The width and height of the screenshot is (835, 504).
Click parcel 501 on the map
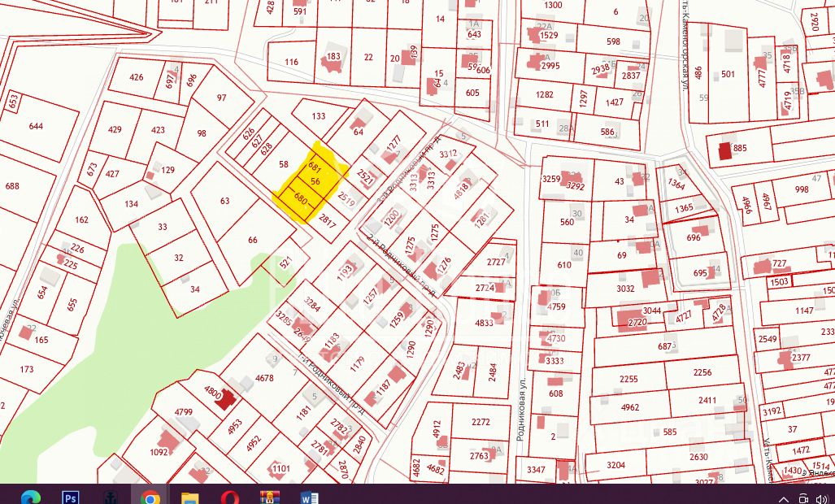(x=728, y=74)
